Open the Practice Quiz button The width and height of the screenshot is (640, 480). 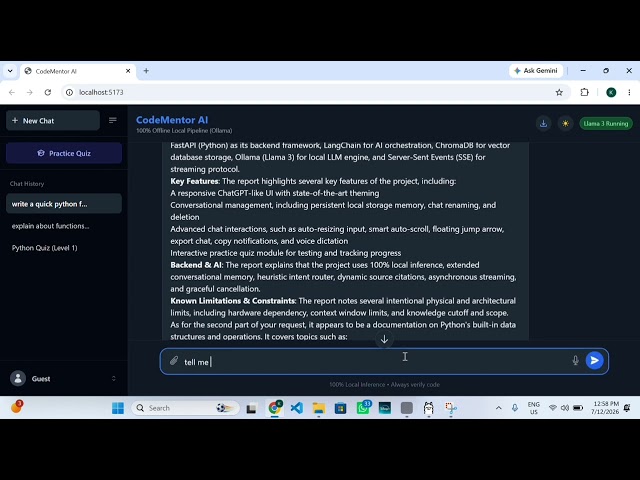(64, 153)
